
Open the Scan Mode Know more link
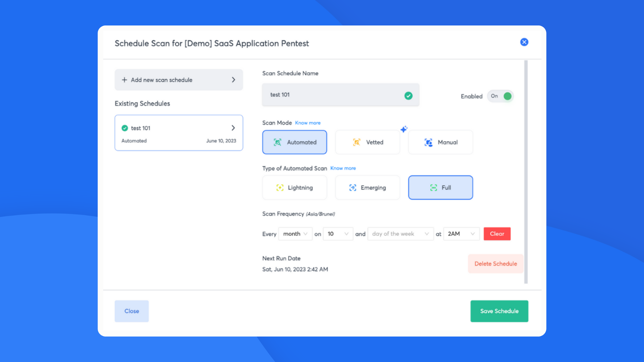tap(308, 123)
